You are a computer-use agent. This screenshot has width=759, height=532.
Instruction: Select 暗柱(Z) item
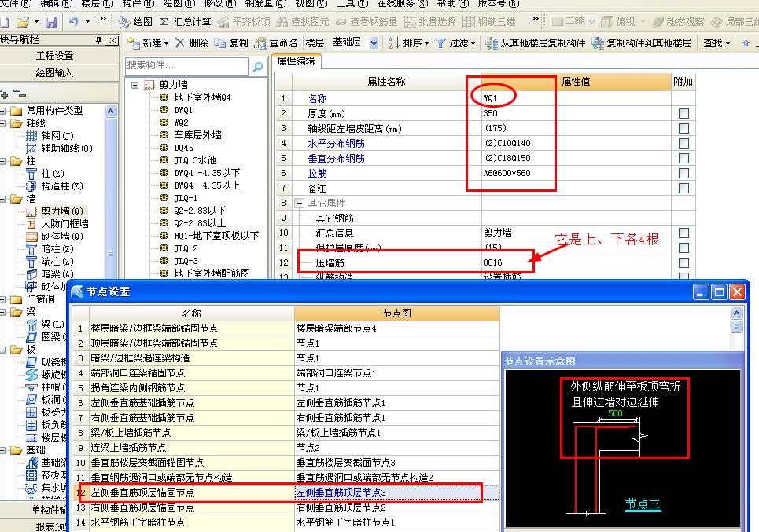point(57,248)
